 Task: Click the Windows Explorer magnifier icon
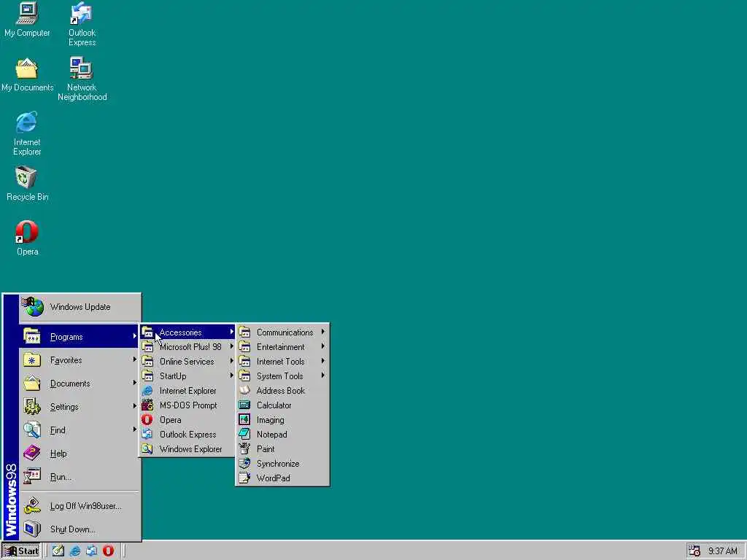pyautogui.click(x=147, y=448)
